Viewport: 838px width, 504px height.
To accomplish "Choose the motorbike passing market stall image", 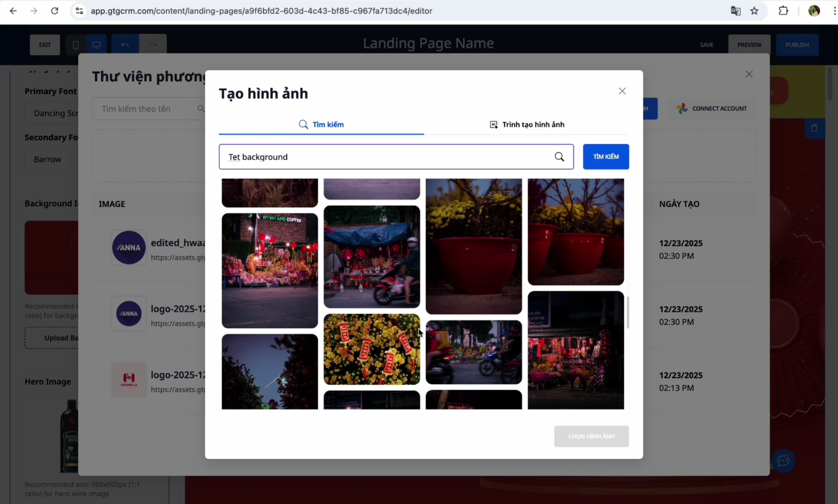I will tap(371, 257).
